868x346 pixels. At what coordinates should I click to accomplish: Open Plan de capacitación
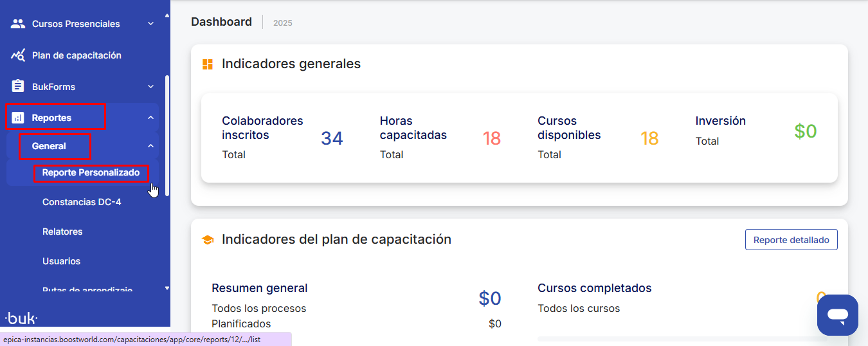point(77,55)
